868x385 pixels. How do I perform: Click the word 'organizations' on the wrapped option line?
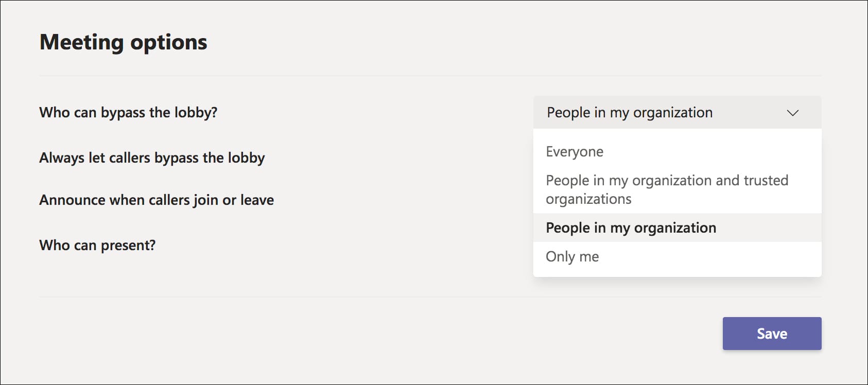[588, 199]
